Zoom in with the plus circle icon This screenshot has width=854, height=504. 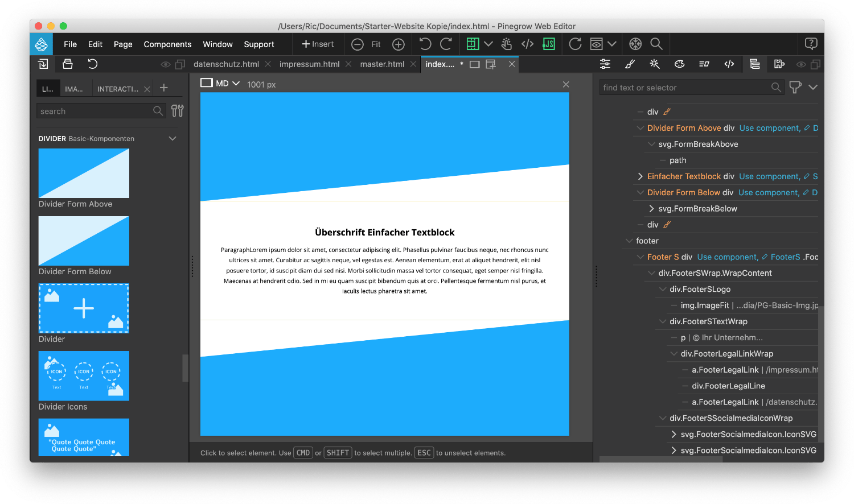[x=399, y=44]
